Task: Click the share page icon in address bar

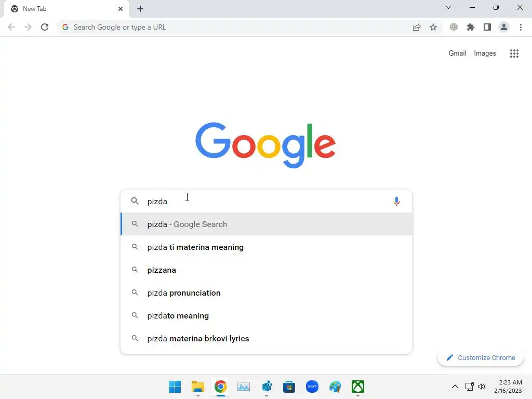Action: (x=417, y=27)
